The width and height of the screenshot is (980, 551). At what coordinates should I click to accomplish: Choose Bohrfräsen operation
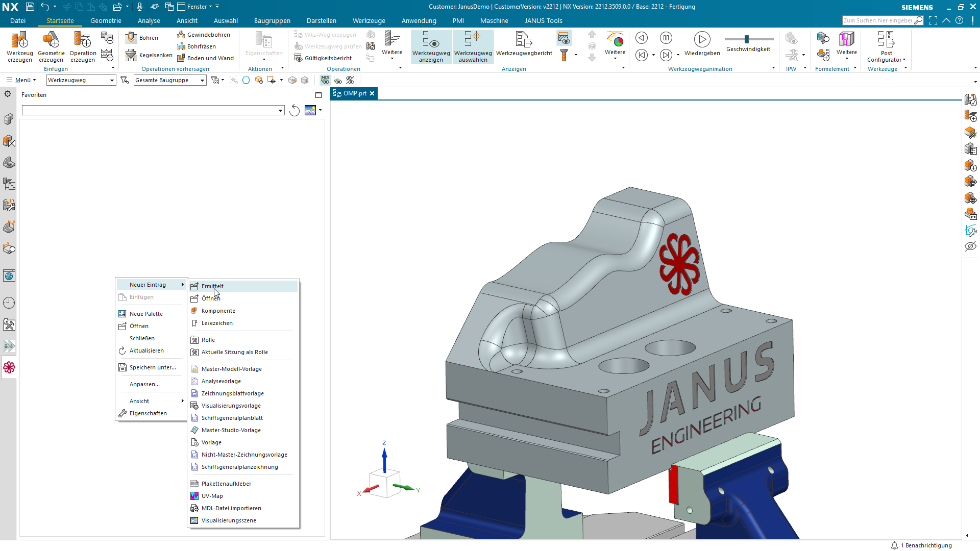(x=197, y=46)
